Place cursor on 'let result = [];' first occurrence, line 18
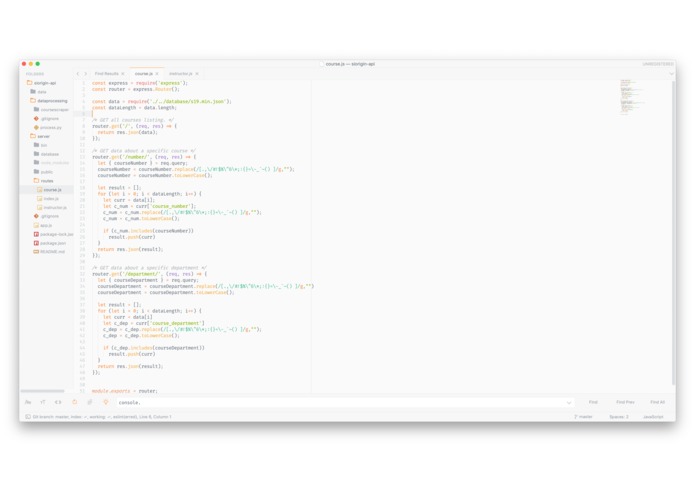695x494 pixels. tap(119, 187)
